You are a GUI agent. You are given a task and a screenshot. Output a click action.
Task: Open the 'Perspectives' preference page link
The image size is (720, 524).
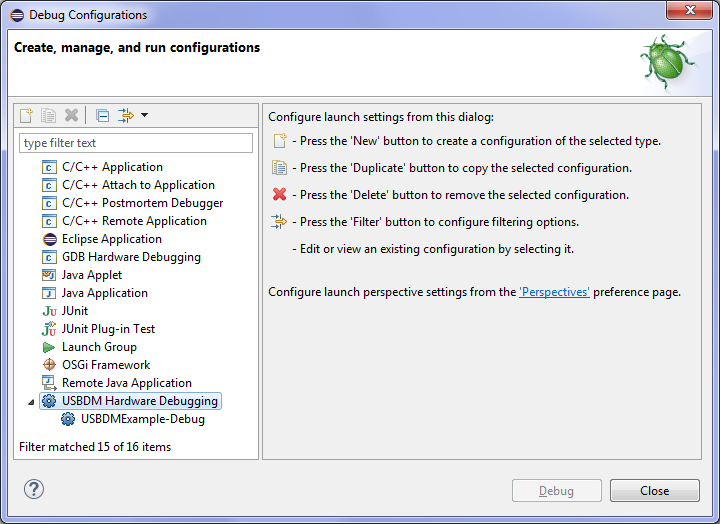[554, 292]
